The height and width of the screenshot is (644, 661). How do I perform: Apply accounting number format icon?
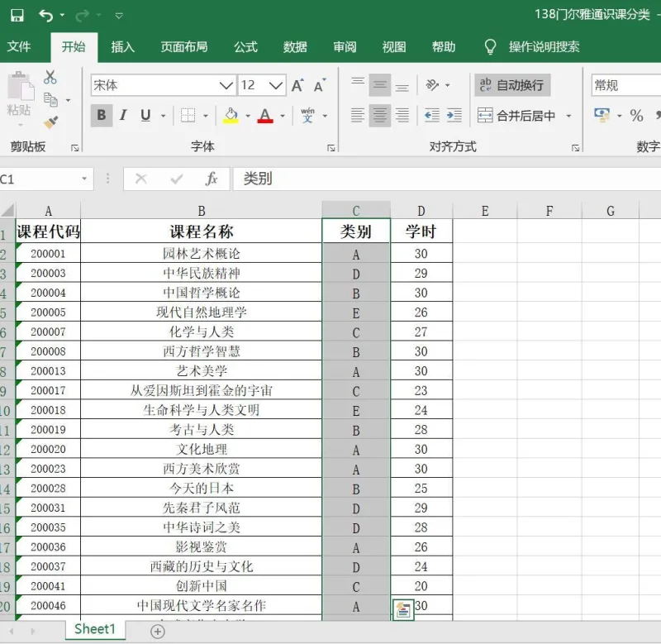(x=602, y=115)
